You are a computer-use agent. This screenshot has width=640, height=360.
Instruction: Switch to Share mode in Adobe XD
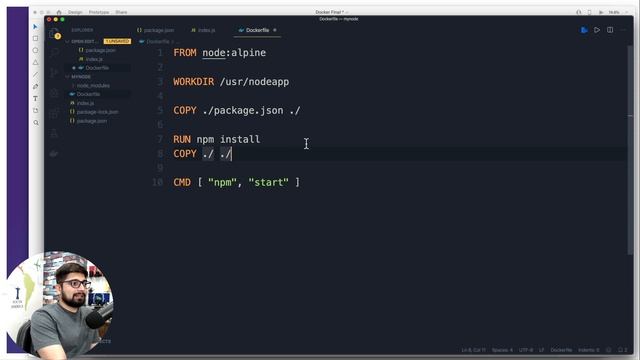click(x=121, y=12)
